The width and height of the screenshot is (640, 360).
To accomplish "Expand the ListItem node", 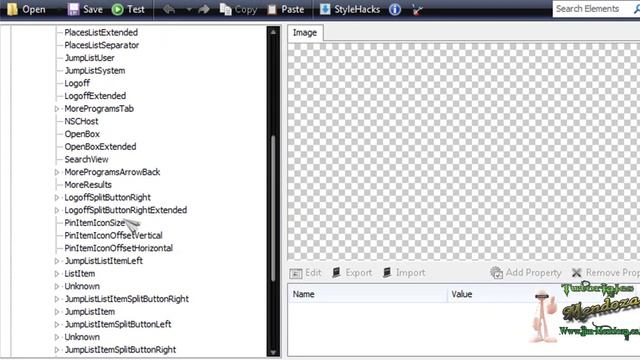I will tap(57, 274).
